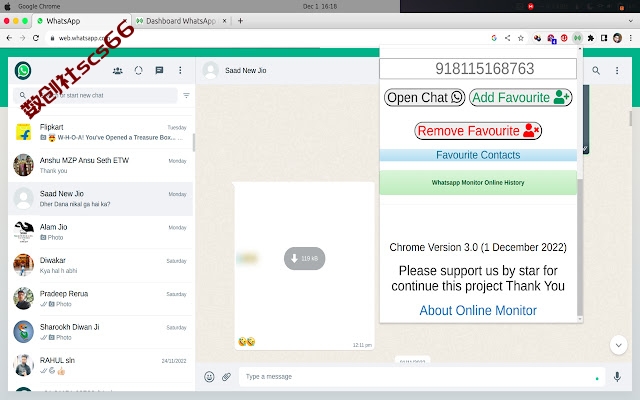Image resolution: width=640 pixels, height=400 pixels.
Task: Expand the tab search chevron
Action: (x=631, y=21)
